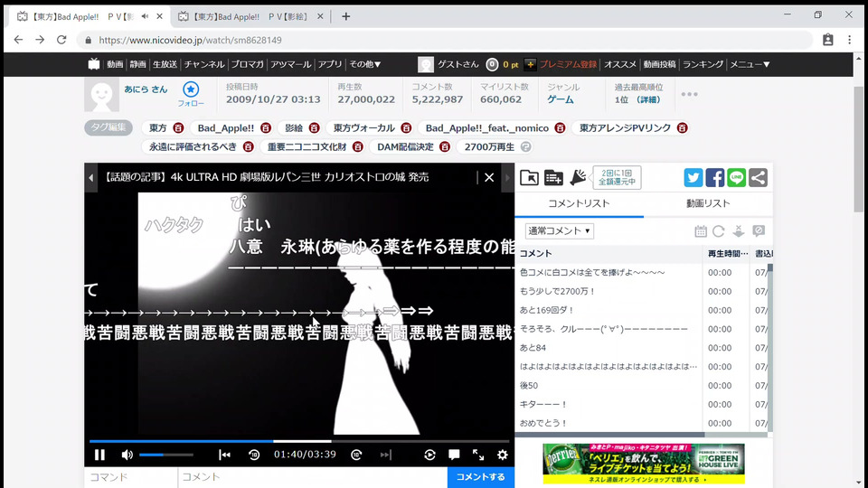Open the 2回に1回全額還元中 promotion
Screen dimensions: 868x488
click(617, 178)
